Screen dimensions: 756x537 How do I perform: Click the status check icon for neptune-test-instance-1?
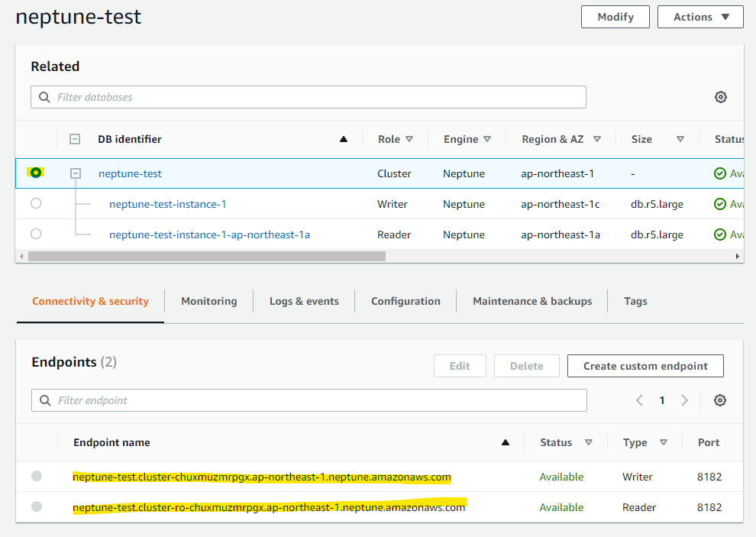coord(720,204)
